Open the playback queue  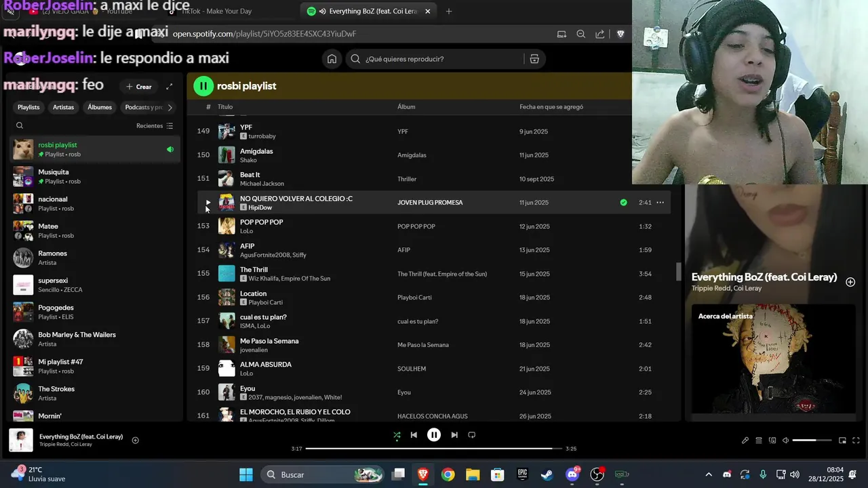pos(759,441)
